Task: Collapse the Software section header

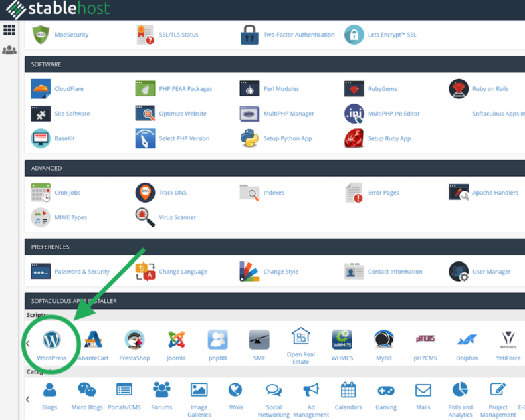Action: coord(46,64)
